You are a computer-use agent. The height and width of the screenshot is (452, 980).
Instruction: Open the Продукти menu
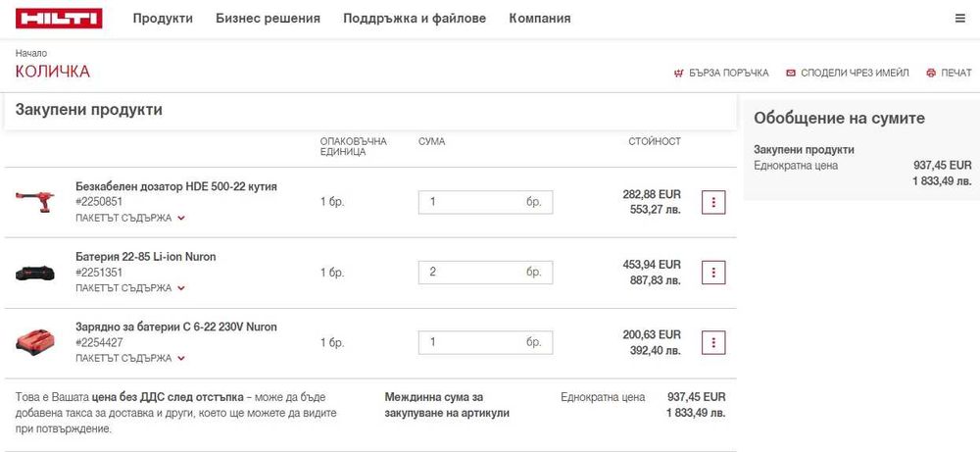point(163,19)
